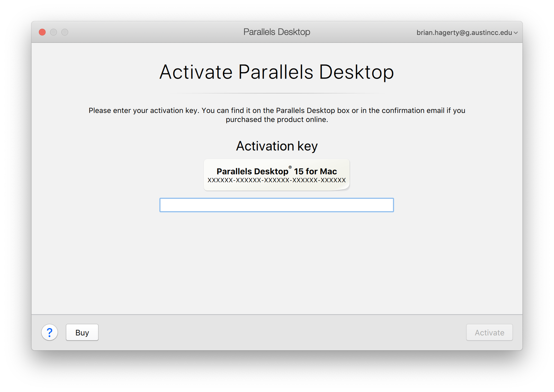Close the window with the red button

click(x=42, y=32)
